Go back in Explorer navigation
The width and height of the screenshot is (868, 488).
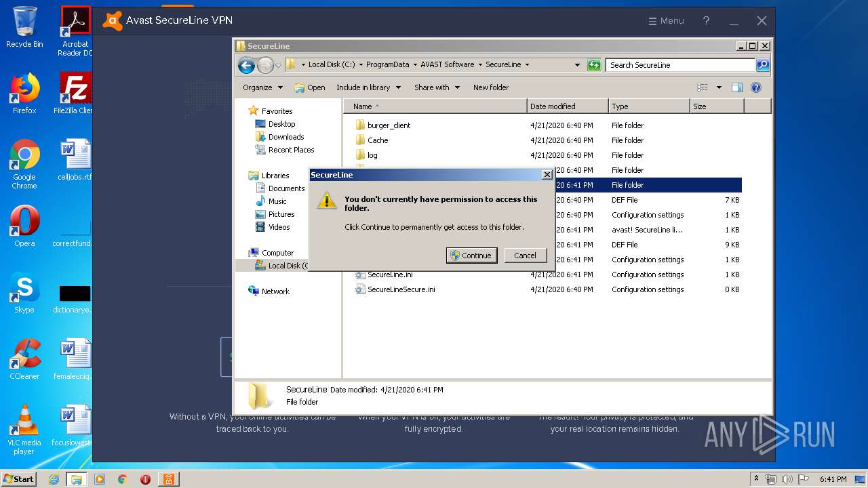[x=246, y=65]
